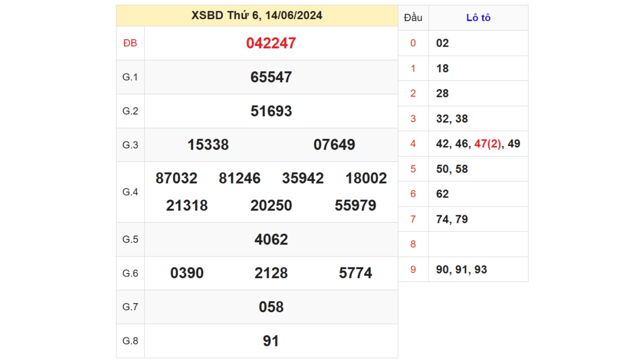Click lô tô value 28
This screenshot has width=644, height=362.
click(442, 94)
